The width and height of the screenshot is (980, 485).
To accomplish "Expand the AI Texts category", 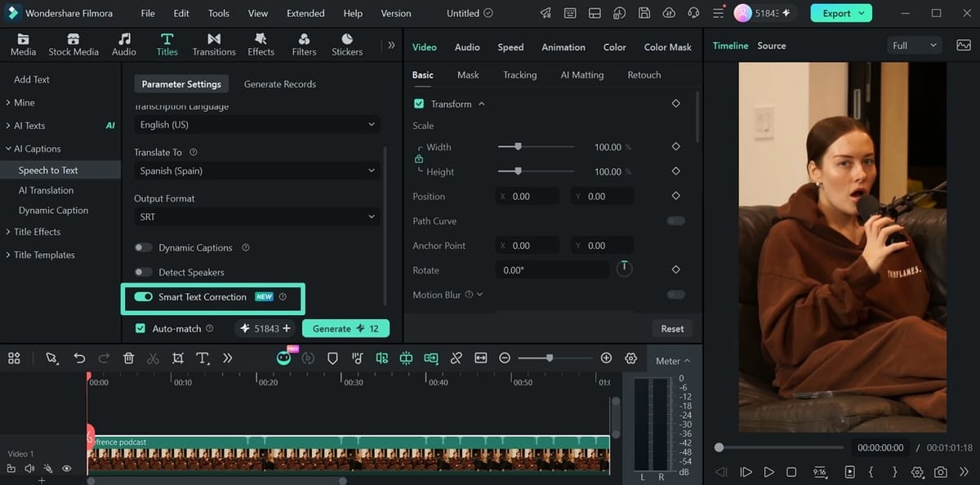I will click(29, 126).
